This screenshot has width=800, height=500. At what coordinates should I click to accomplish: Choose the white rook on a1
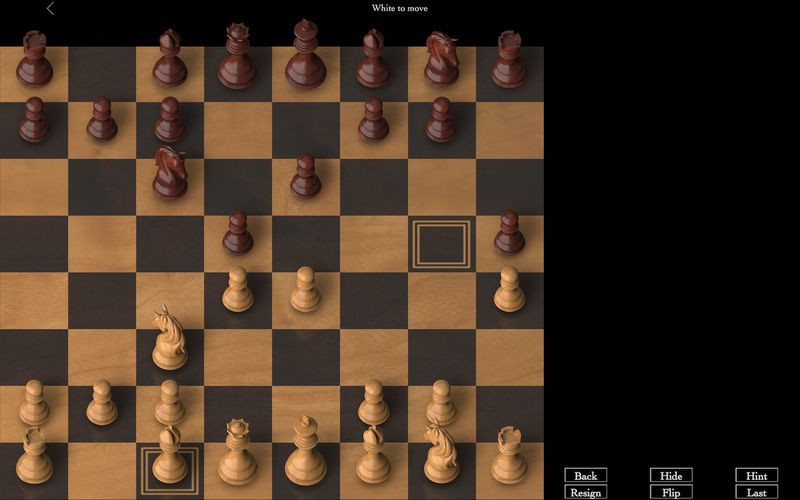(x=34, y=456)
